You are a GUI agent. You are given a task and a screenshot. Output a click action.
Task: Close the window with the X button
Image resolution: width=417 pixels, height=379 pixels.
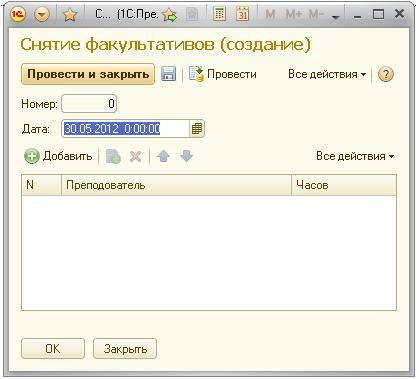click(x=399, y=14)
